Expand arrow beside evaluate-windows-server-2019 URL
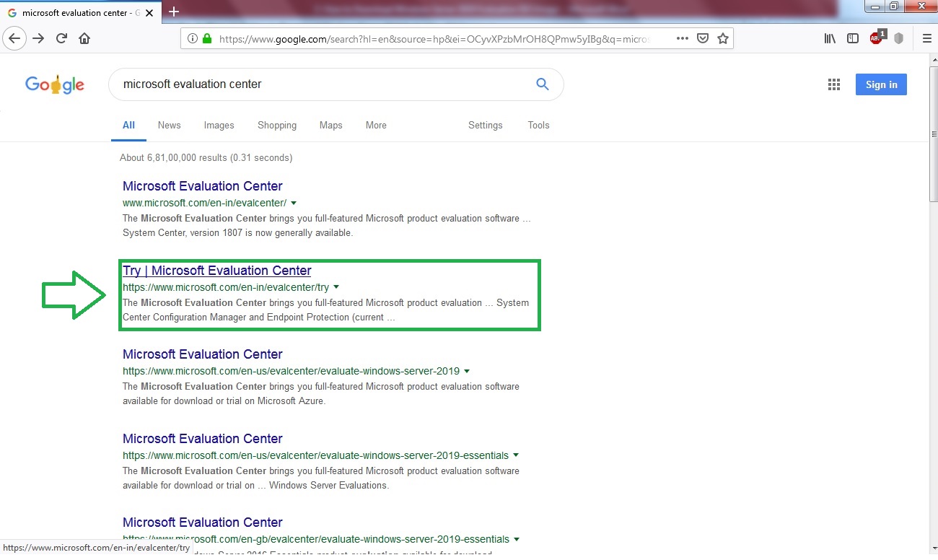This screenshot has width=938, height=560. point(467,372)
